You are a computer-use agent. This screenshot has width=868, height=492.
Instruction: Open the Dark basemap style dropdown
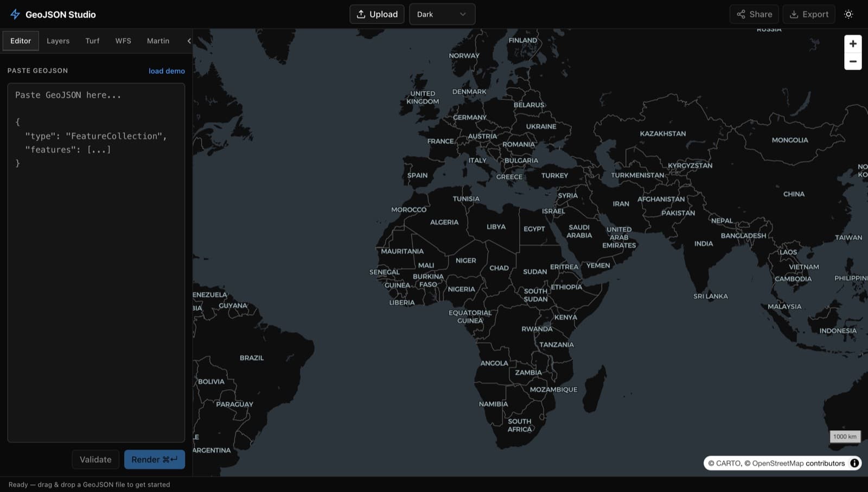point(442,14)
